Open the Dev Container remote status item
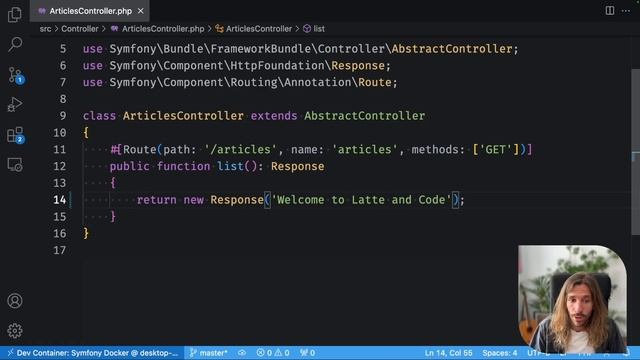Image resolution: width=640 pixels, height=360 pixels. point(93,353)
